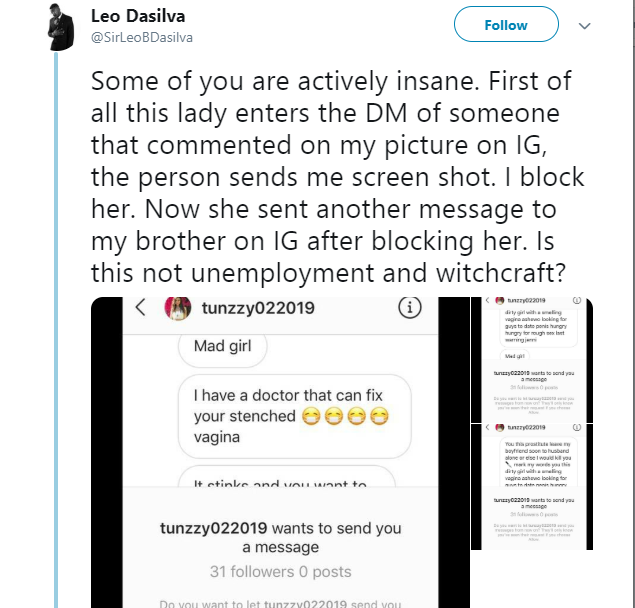Image resolution: width=635 pixels, height=608 pixels.
Task: Click the avatar in the top-right thumbnail
Action: click(497, 300)
